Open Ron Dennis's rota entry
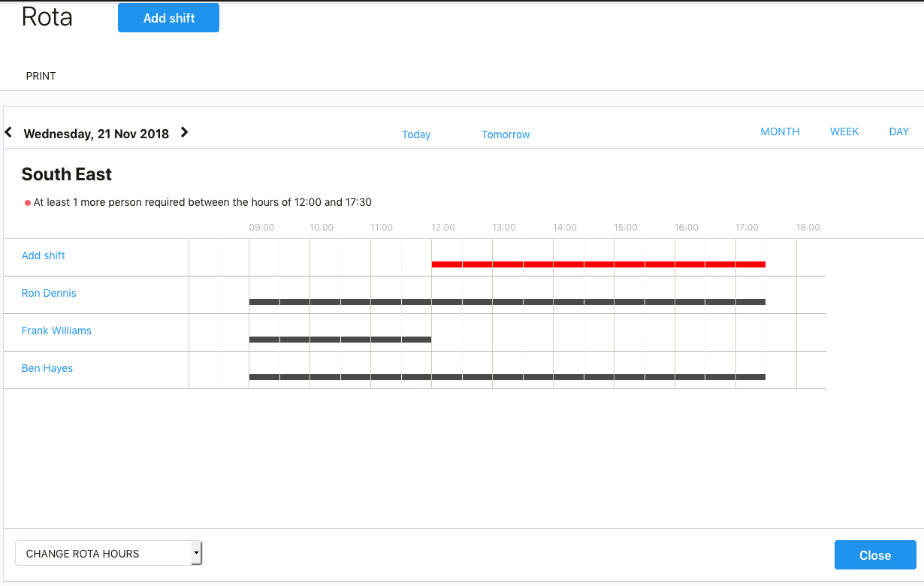The image size is (924, 586). pyautogui.click(x=49, y=293)
